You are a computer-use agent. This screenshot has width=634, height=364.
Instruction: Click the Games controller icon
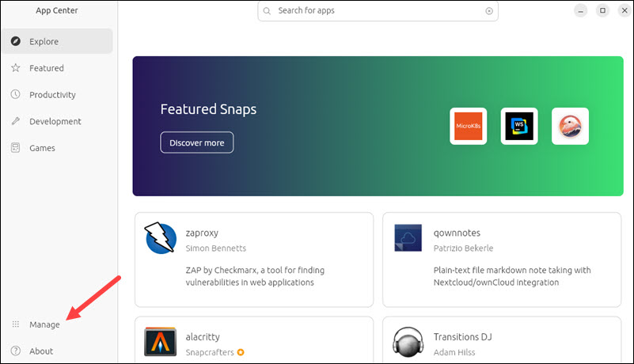click(15, 148)
